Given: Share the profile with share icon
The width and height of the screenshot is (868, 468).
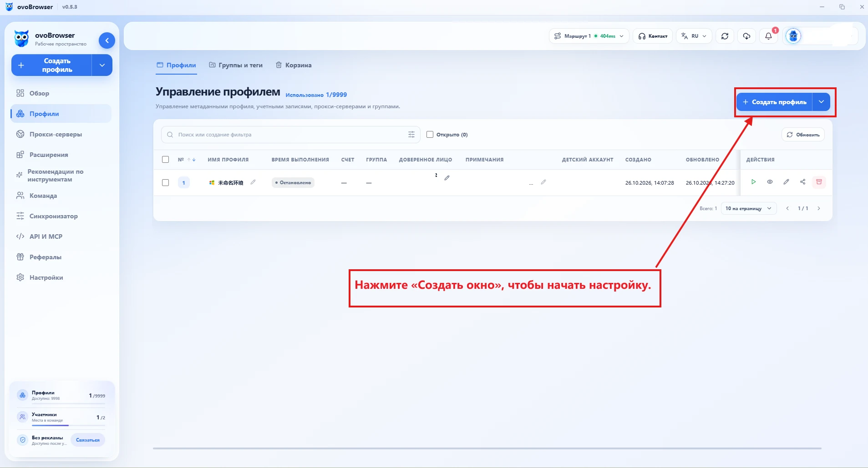Looking at the screenshot, I should coord(802,182).
